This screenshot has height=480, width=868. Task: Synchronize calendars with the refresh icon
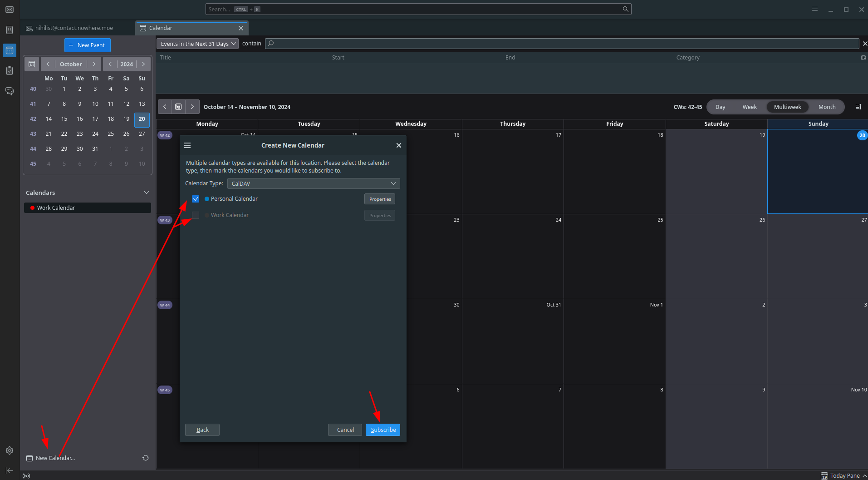pos(146,458)
